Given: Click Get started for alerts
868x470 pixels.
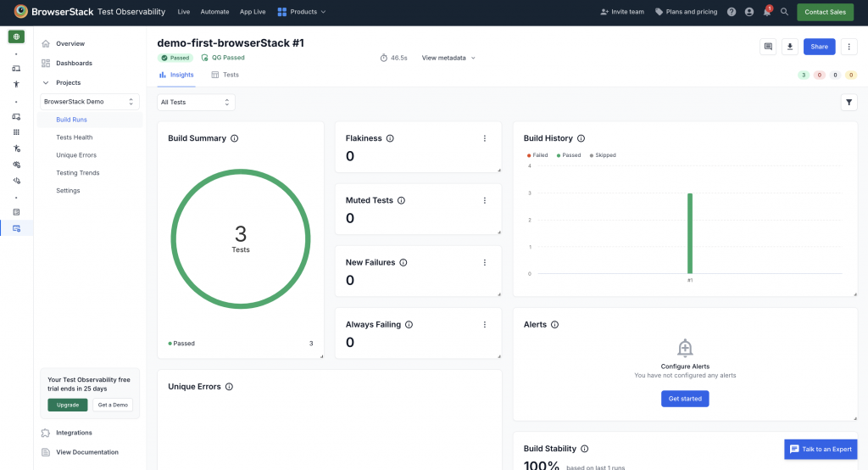Looking at the screenshot, I should point(685,399).
